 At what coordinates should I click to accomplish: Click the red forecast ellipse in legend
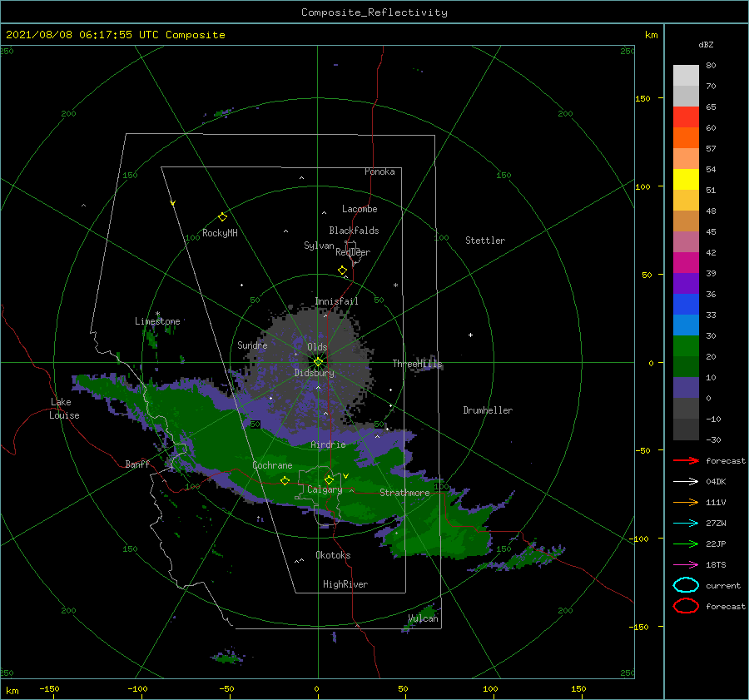pos(686,606)
